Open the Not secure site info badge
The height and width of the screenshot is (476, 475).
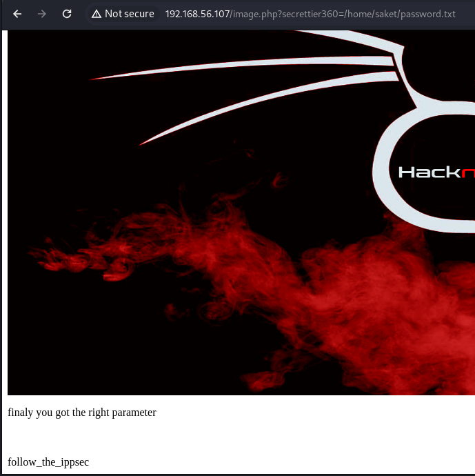pos(123,14)
